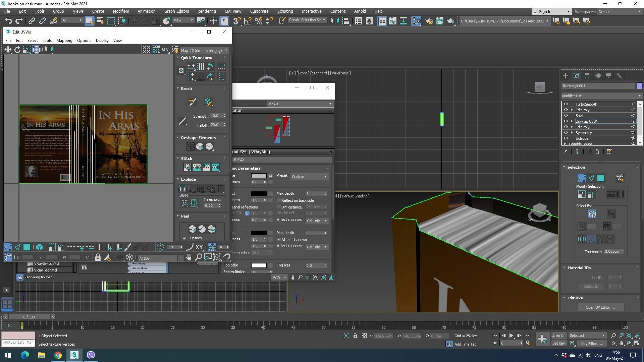
Task: Open the Modifier List dropdown
Action: [x=601, y=96]
